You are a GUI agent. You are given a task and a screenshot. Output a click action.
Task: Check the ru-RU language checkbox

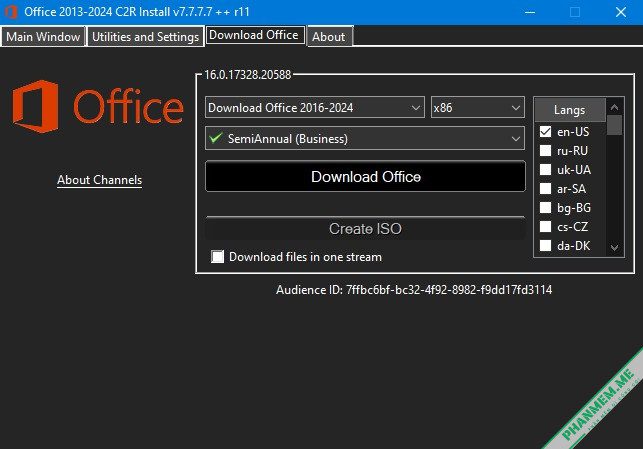click(x=545, y=150)
